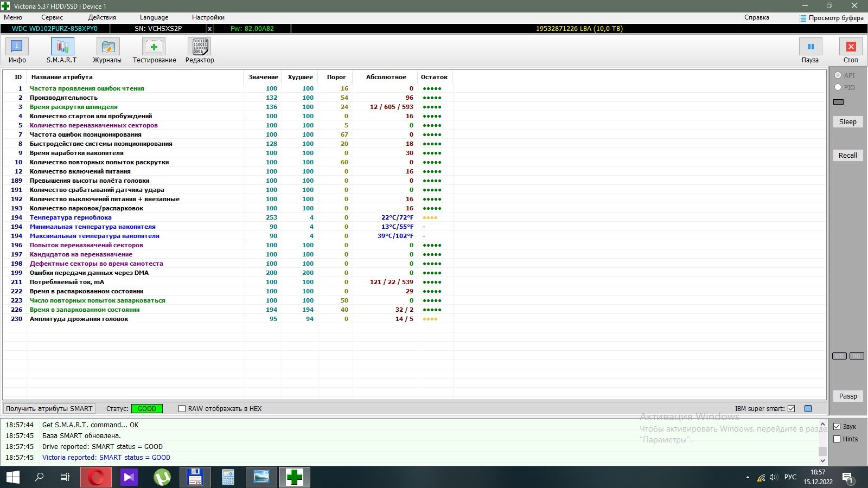Screen dimensions: 868x488
Task: Select row Температура гермоблока
Action: pyautogui.click(x=228, y=217)
